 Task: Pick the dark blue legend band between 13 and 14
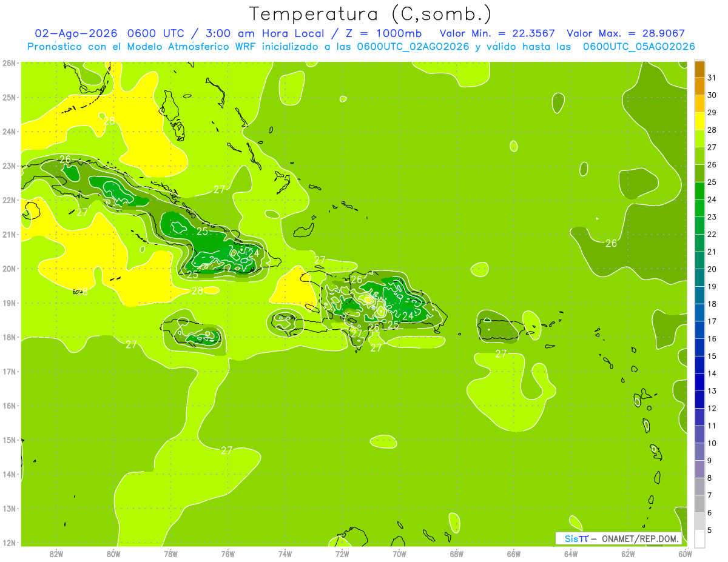pos(699,382)
